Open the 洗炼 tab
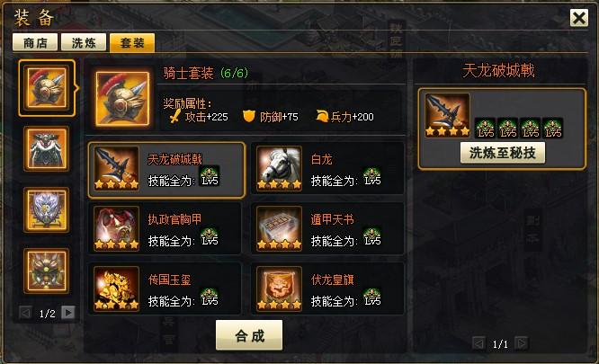Image resolution: width=599 pixels, height=364 pixels. coord(84,42)
